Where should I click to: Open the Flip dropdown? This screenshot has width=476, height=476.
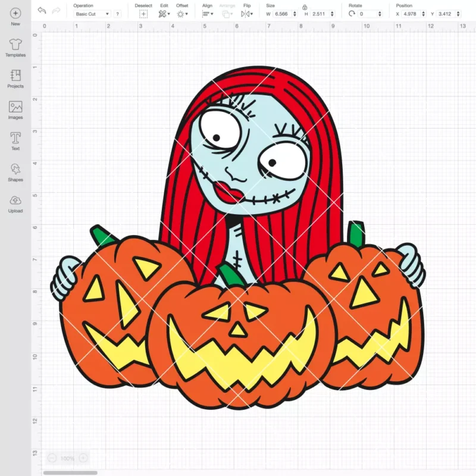click(247, 14)
